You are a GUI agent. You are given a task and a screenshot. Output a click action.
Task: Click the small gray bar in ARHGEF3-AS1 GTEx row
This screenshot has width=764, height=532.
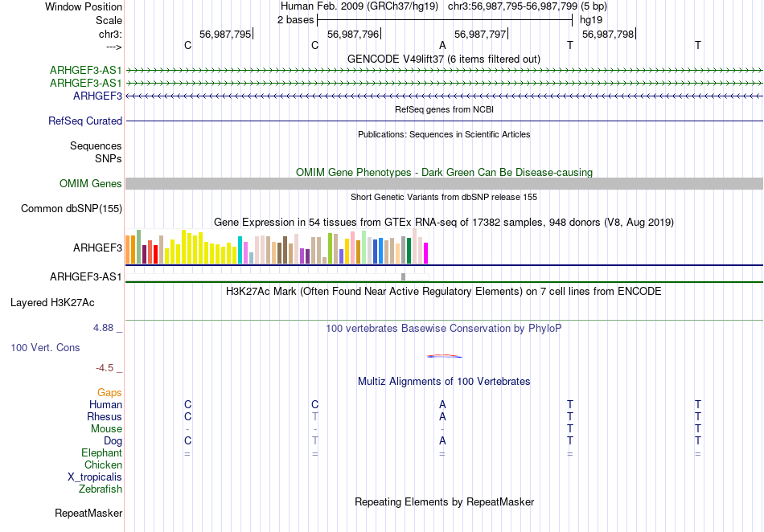pyautogui.click(x=404, y=277)
